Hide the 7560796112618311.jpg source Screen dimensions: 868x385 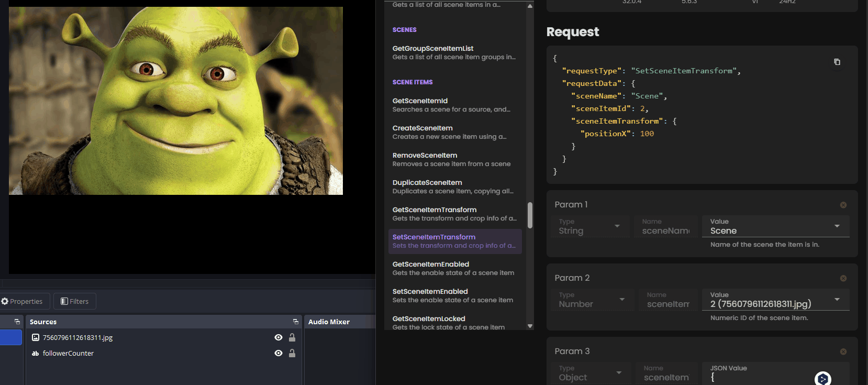[279, 338]
